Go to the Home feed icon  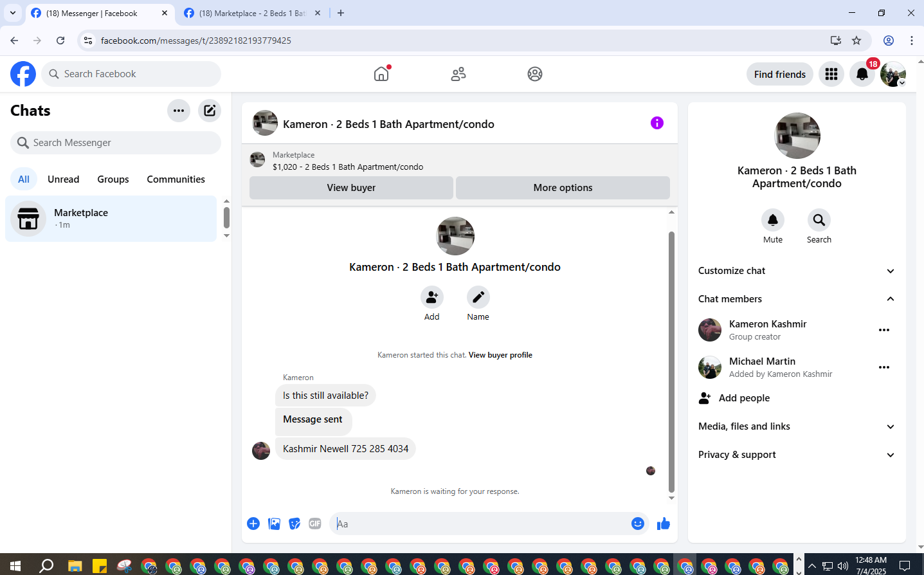click(381, 74)
